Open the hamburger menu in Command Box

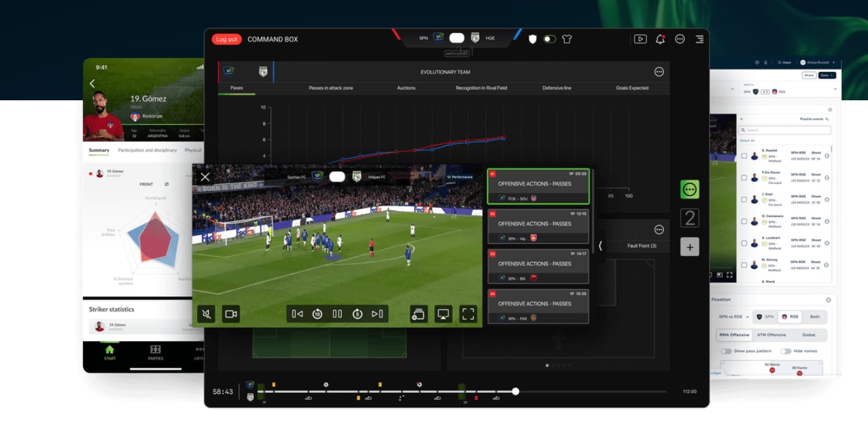click(x=699, y=39)
